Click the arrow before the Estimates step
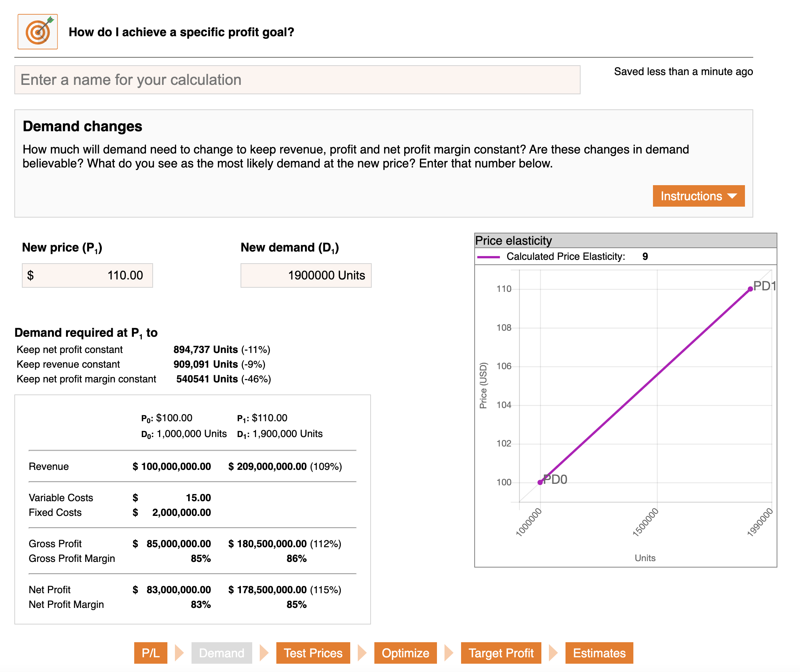The width and height of the screenshot is (800, 672). click(x=553, y=652)
